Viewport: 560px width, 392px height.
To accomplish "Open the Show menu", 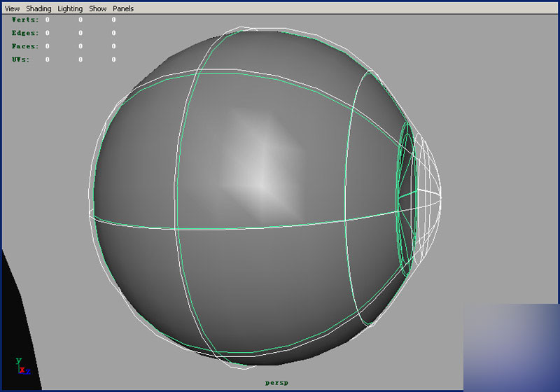I will tap(97, 8).
